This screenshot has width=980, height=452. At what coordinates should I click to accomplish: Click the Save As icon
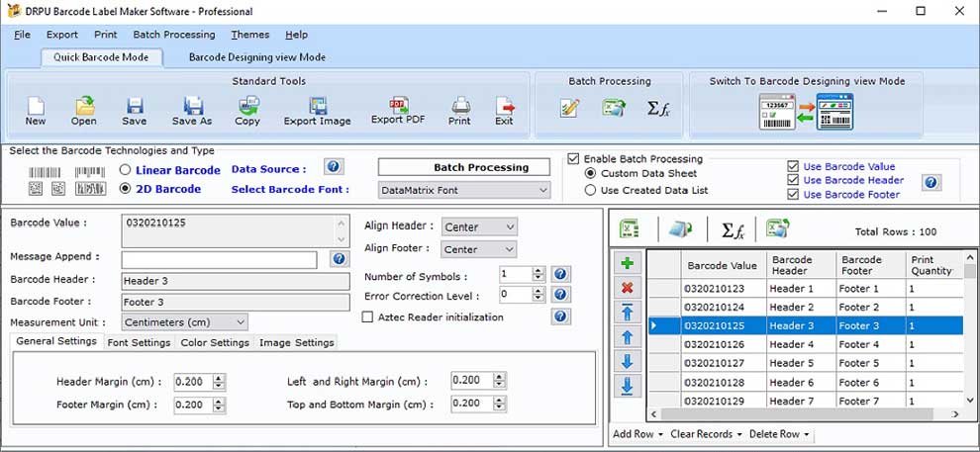point(192,106)
